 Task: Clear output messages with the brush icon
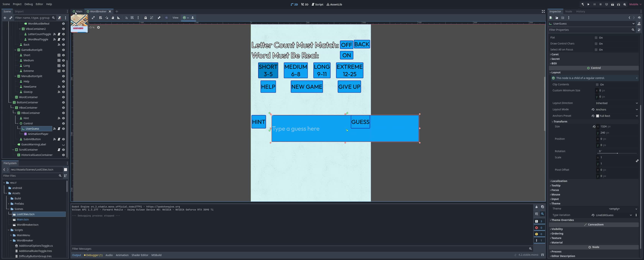tap(537, 207)
